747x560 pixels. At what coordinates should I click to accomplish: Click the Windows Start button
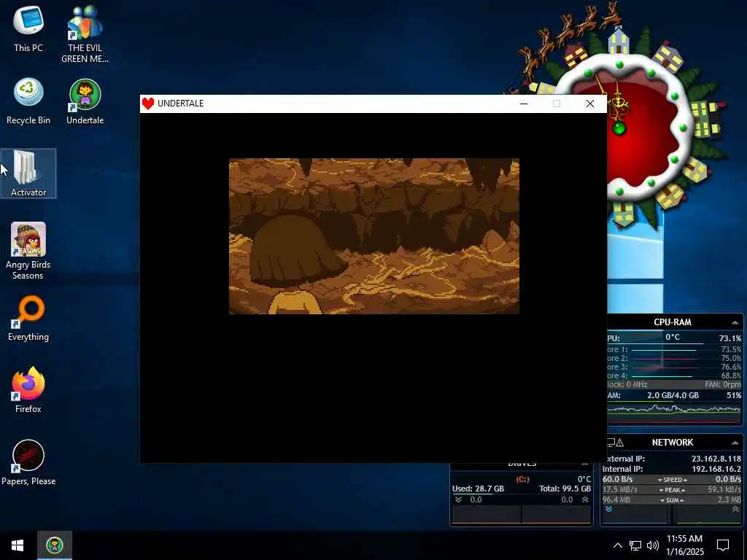(x=18, y=545)
